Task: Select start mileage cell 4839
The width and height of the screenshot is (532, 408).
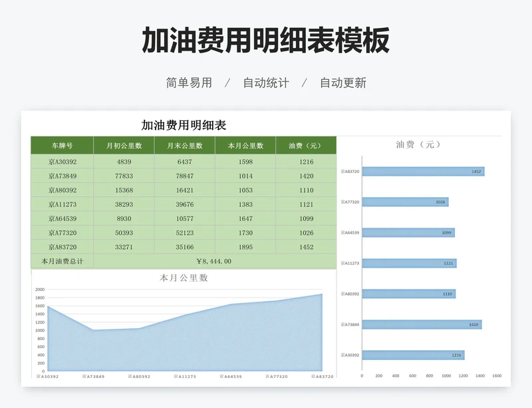Action: tap(124, 162)
